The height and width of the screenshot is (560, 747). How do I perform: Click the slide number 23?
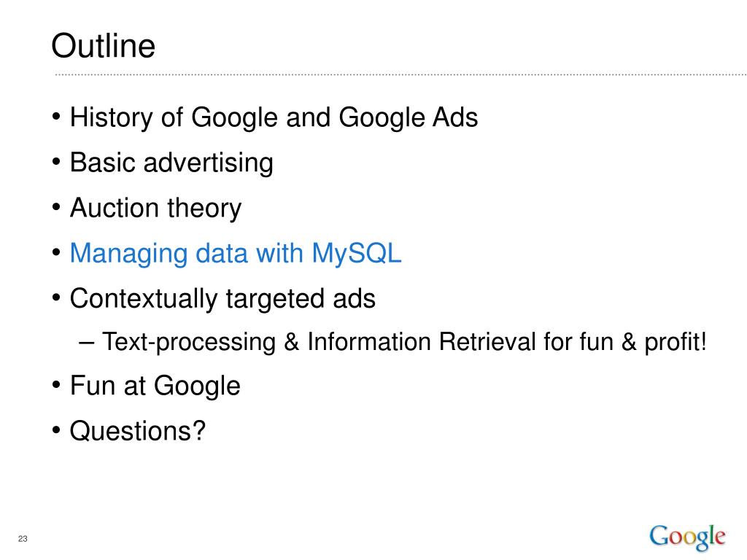pyautogui.click(x=23, y=539)
